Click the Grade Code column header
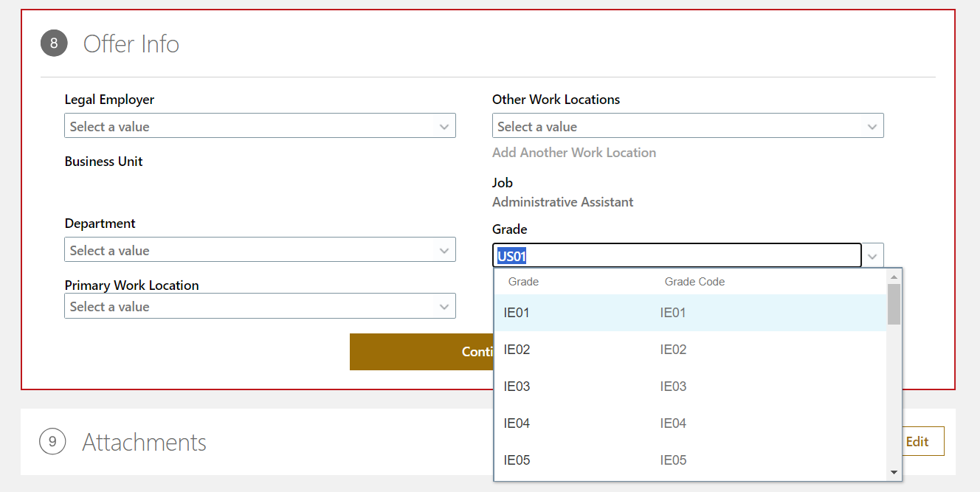This screenshot has width=980, height=492. [x=694, y=282]
